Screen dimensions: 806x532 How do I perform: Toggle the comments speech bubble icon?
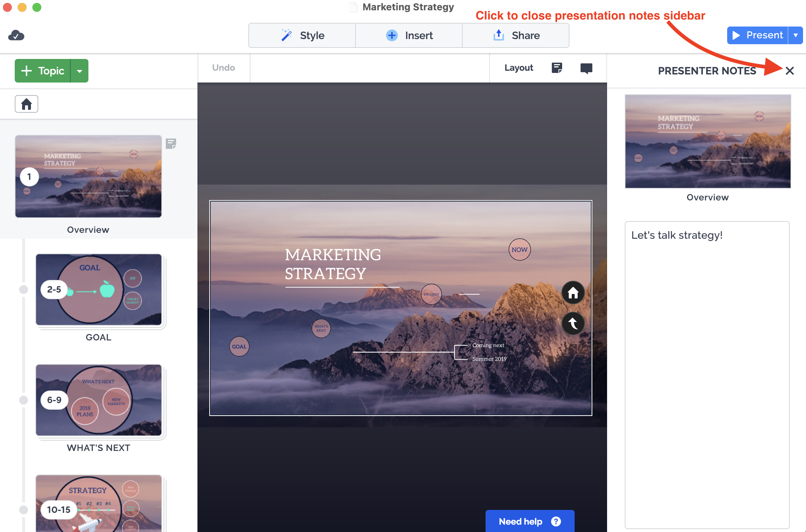[x=586, y=68]
